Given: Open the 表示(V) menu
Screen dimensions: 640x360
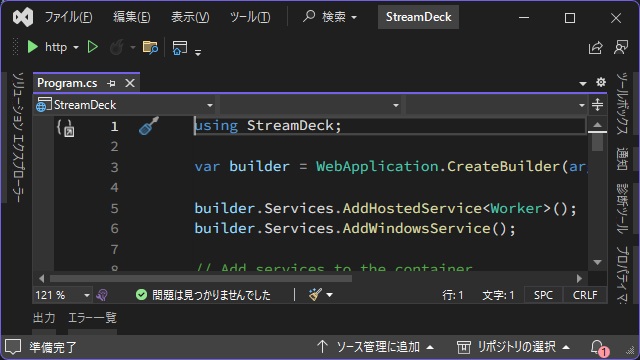Looking at the screenshot, I should (x=190, y=17).
